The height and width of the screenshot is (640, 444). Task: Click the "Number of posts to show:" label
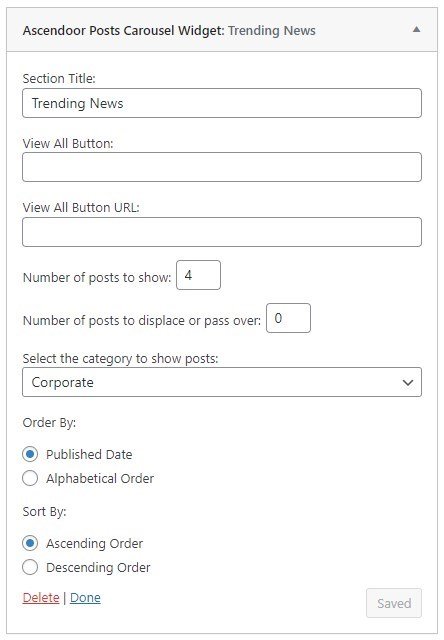(x=97, y=278)
